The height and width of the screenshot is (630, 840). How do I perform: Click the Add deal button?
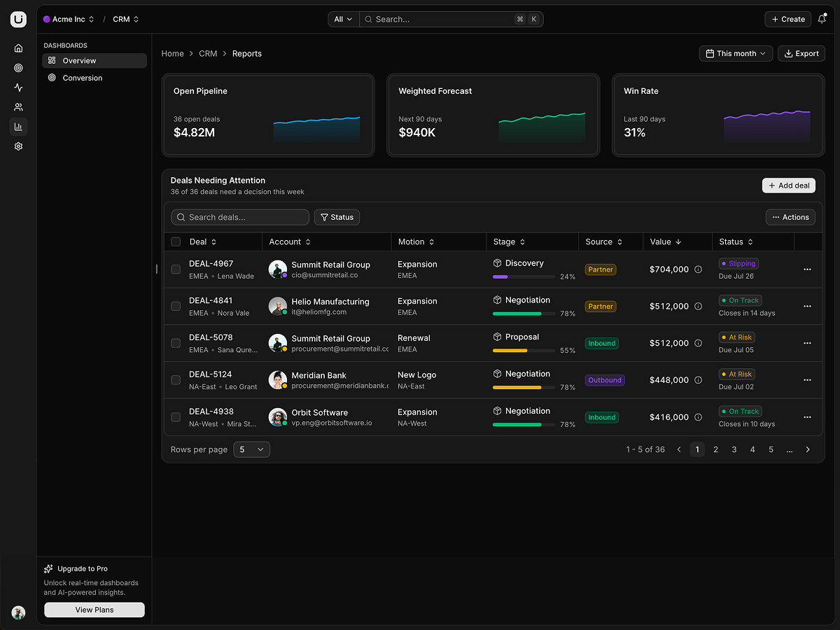pyautogui.click(x=789, y=185)
